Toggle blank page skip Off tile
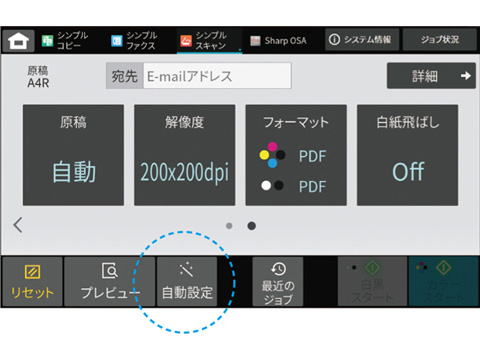 407,155
